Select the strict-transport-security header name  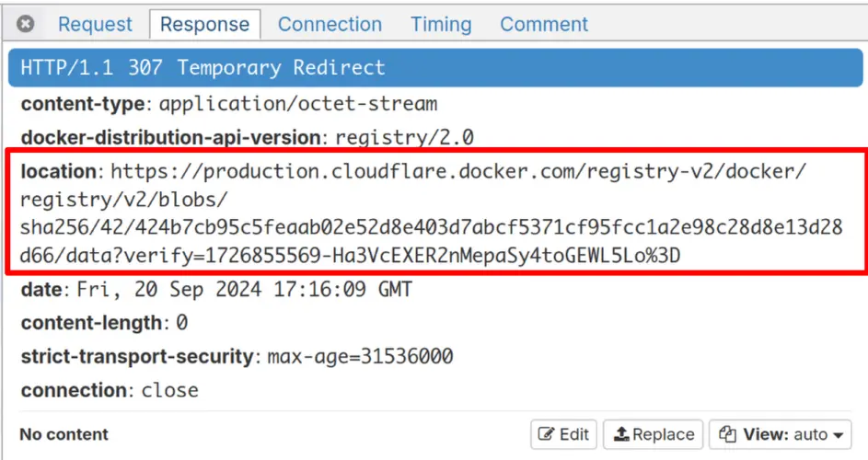click(136, 356)
